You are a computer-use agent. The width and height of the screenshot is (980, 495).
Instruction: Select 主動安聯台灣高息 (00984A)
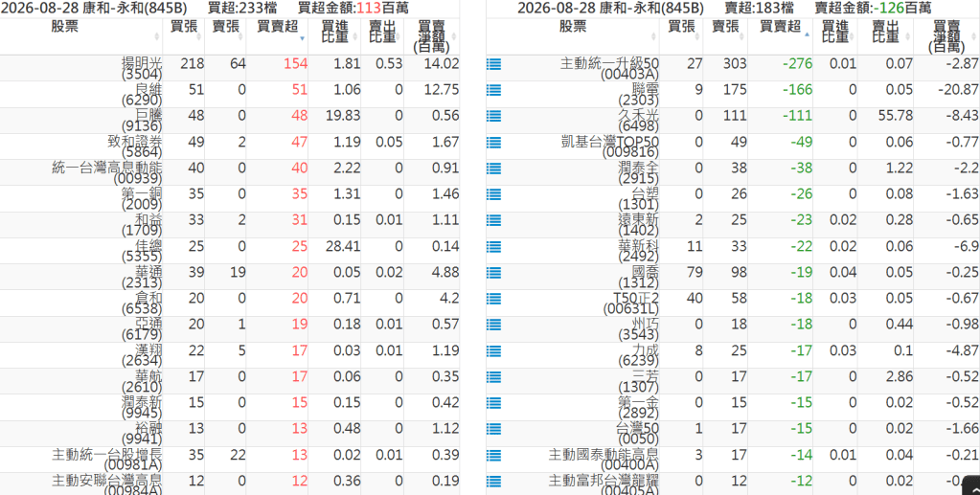[107, 485]
